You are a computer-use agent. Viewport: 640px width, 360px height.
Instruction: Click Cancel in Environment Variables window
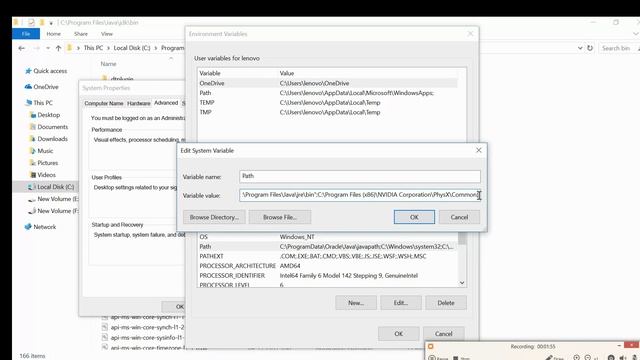coord(443,333)
